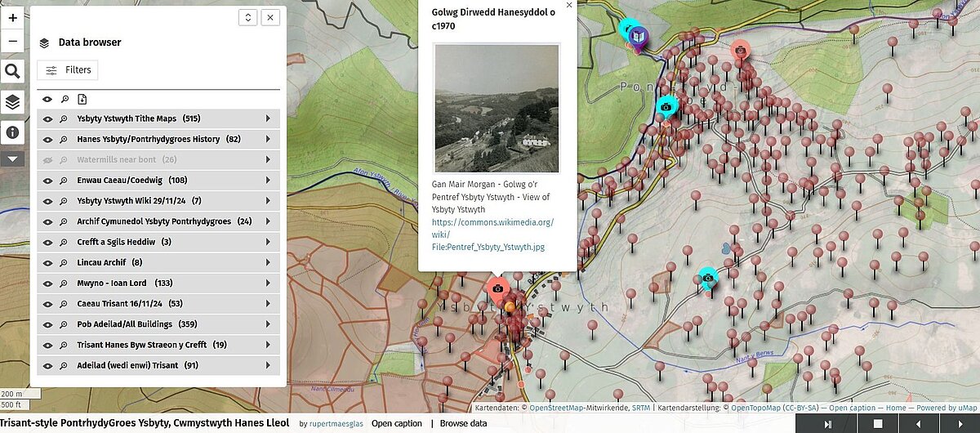Open the map search magnifier tool
This screenshot has width=980, height=433.
point(12,72)
